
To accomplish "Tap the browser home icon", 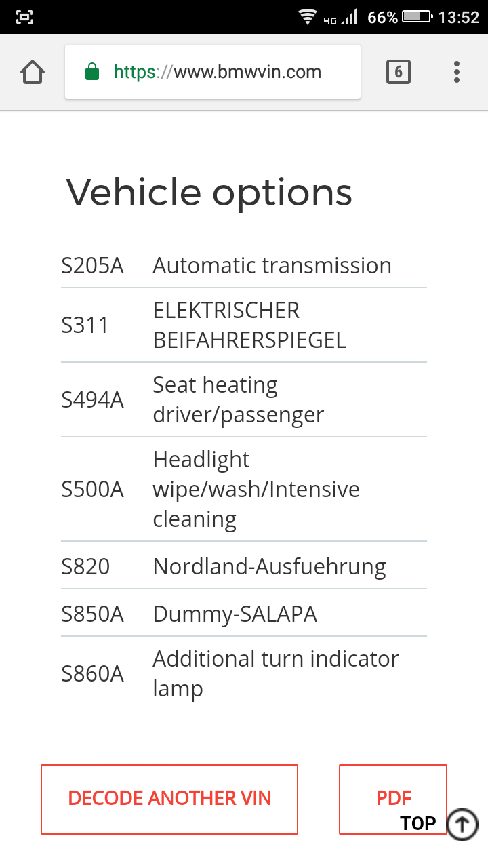I will [33, 72].
